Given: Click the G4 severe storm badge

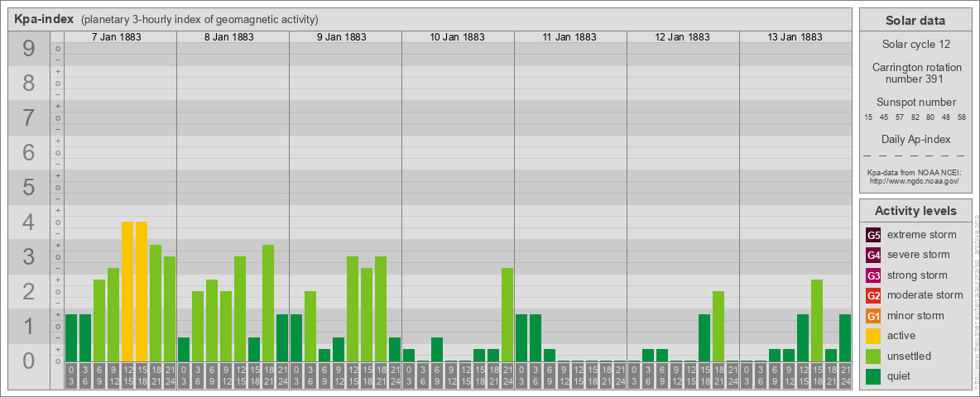Looking at the screenshot, I should [x=873, y=255].
